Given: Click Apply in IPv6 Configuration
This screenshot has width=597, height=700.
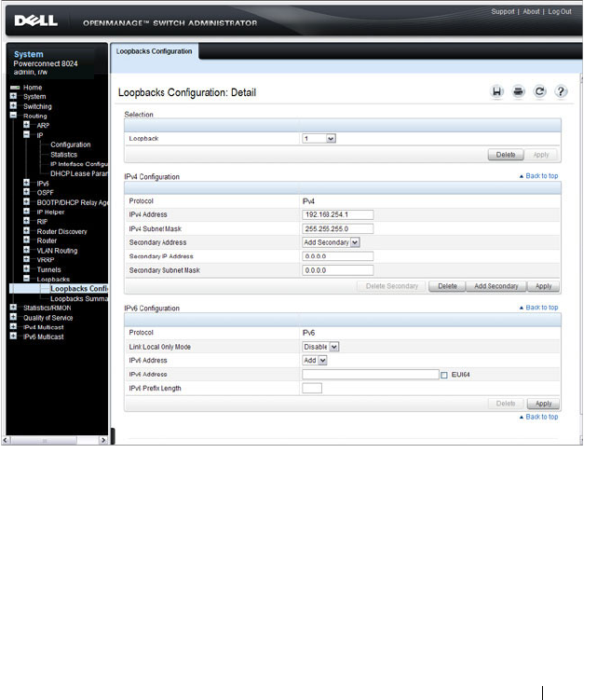Looking at the screenshot, I should 544,404.
